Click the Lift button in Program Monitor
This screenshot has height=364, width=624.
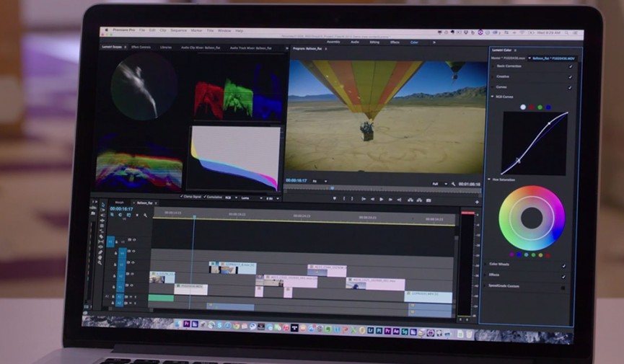[410, 200]
